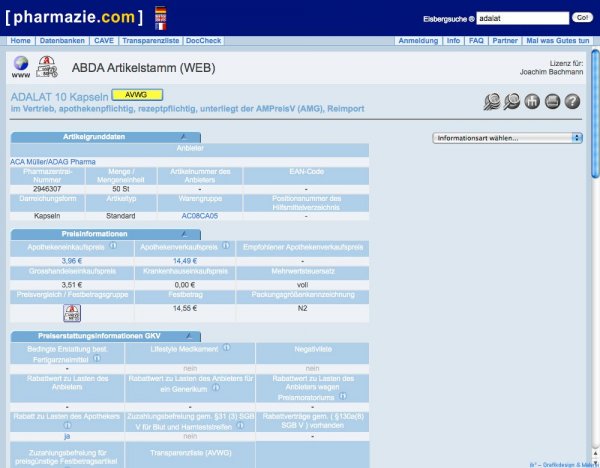The width and height of the screenshot is (600, 468).
Task: Show info for Lifestyle Medikament
Action: coord(227,347)
